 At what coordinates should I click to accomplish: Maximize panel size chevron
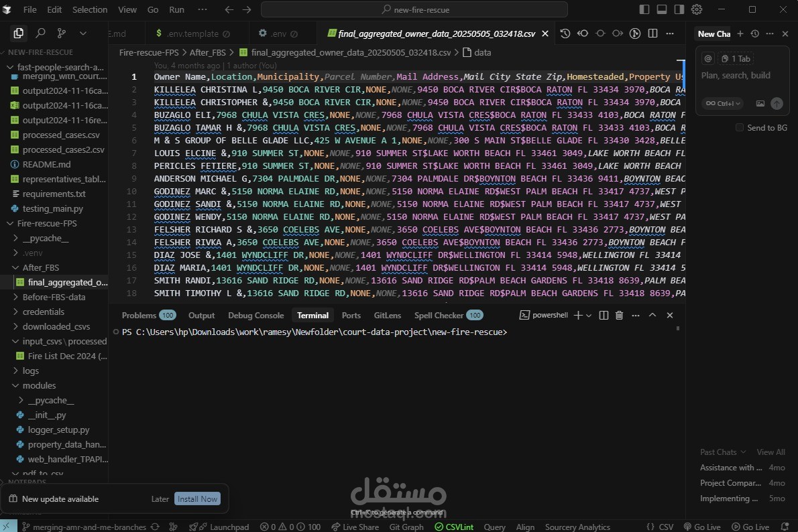[x=652, y=316]
